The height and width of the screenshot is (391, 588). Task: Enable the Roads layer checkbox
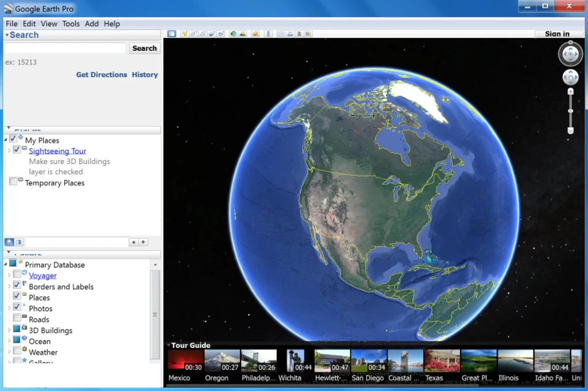[17, 318]
